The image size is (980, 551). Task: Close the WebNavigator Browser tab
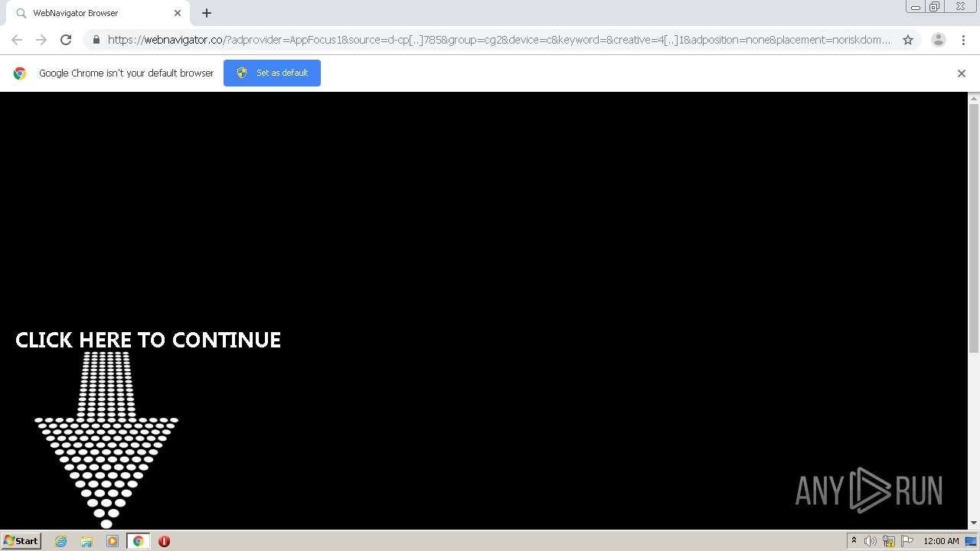tap(178, 13)
